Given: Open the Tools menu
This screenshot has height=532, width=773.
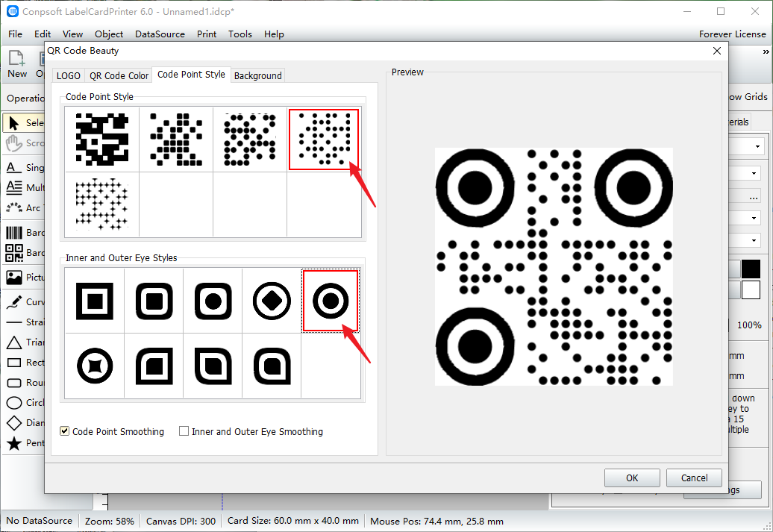Looking at the screenshot, I should 240,34.
